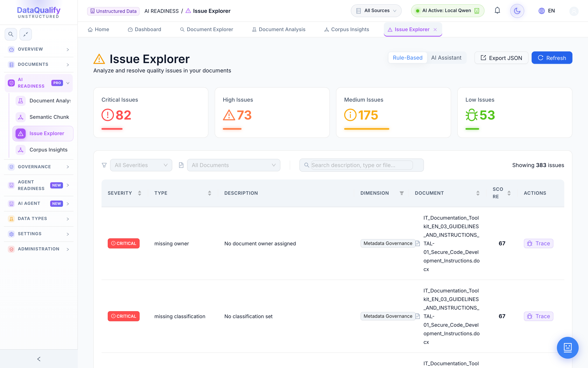Open the All Severities dropdown
The width and height of the screenshot is (588, 368).
coord(141,165)
